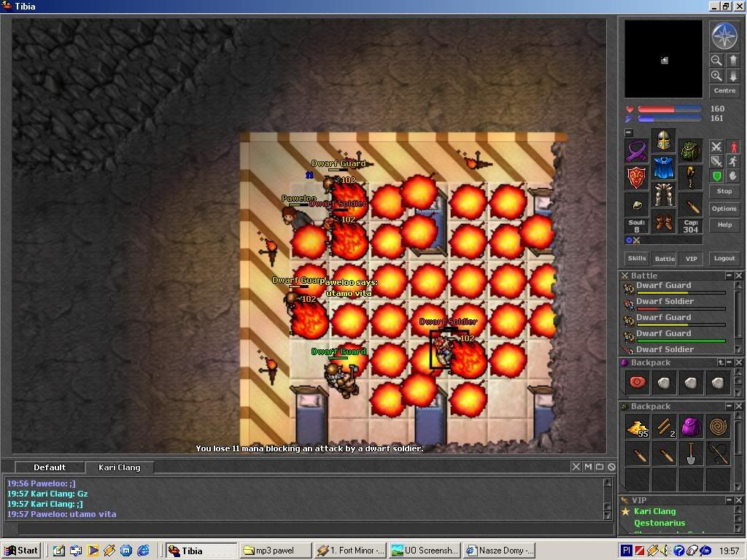Zoom out the minimap
747x560 pixels.
click(716, 61)
